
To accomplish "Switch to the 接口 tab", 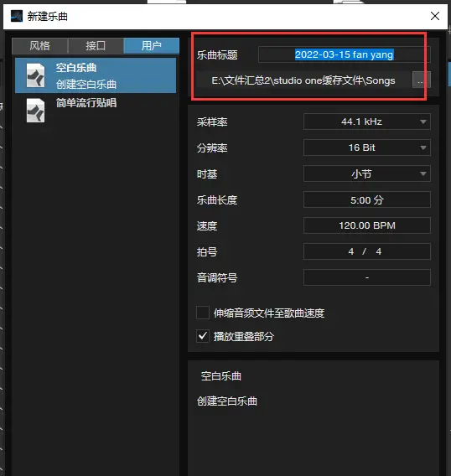I will point(96,46).
